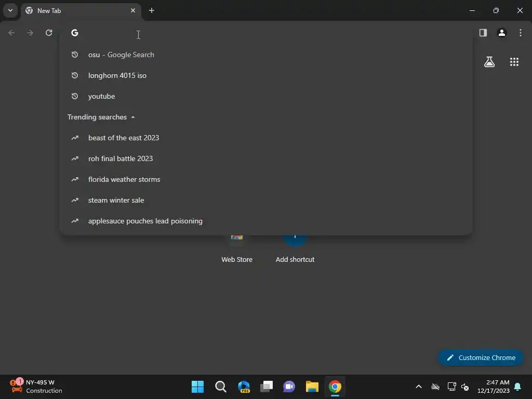This screenshot has width=532, height=399.
Task: Select the 'osu - Google Search' suggestion
Action: pyautogui.click(x=265, y=55)
